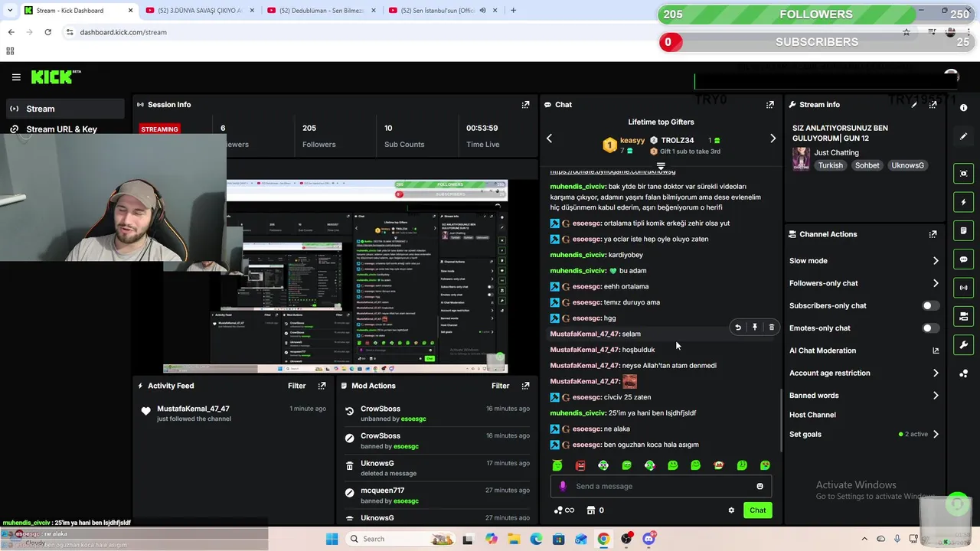The image size is (980, 551).
Task: Expand Set goals section
Action: click(x=935, y=435)
